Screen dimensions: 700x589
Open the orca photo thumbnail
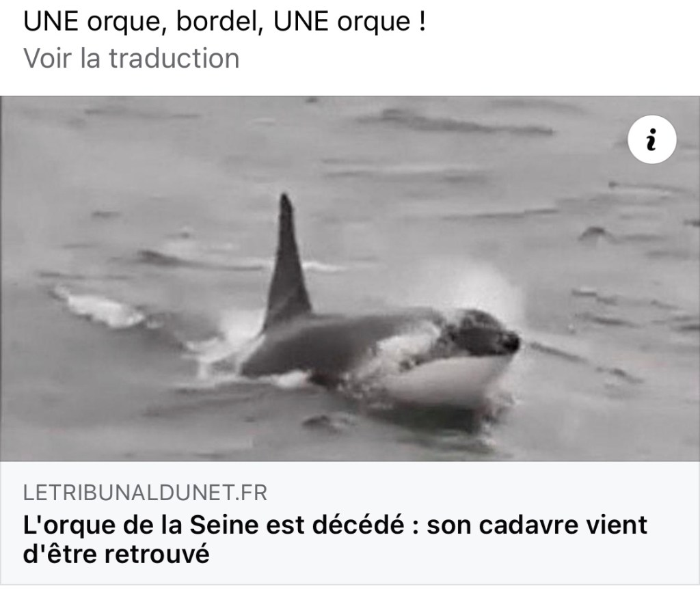point(350,278)
